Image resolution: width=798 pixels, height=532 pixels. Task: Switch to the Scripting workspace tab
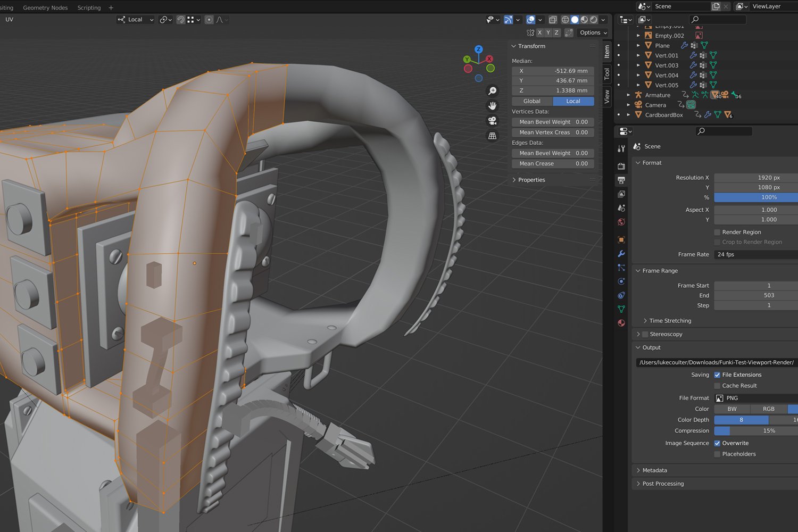tap(88, 7)
